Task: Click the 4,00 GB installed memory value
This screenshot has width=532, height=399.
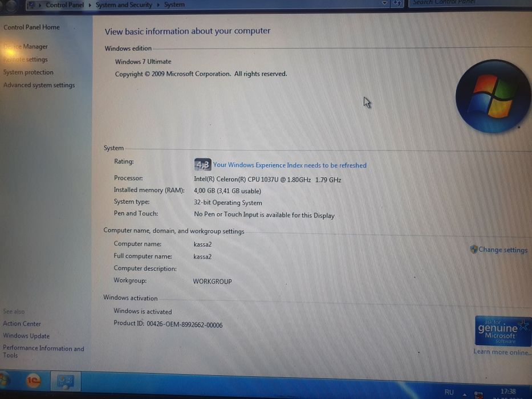Action: coord(228,191)
